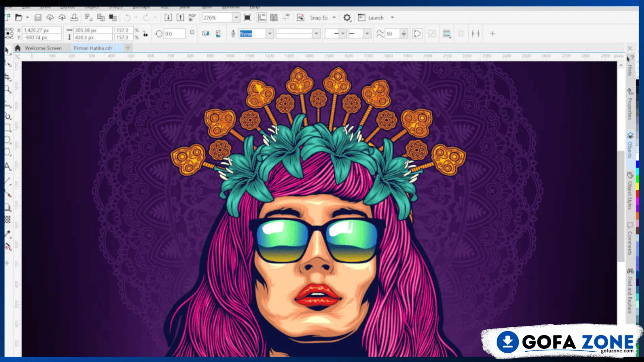Expand the Launch dropdown arrow
Screen dimensions: 644x362
pyautogui.click(x=392, y=17)
